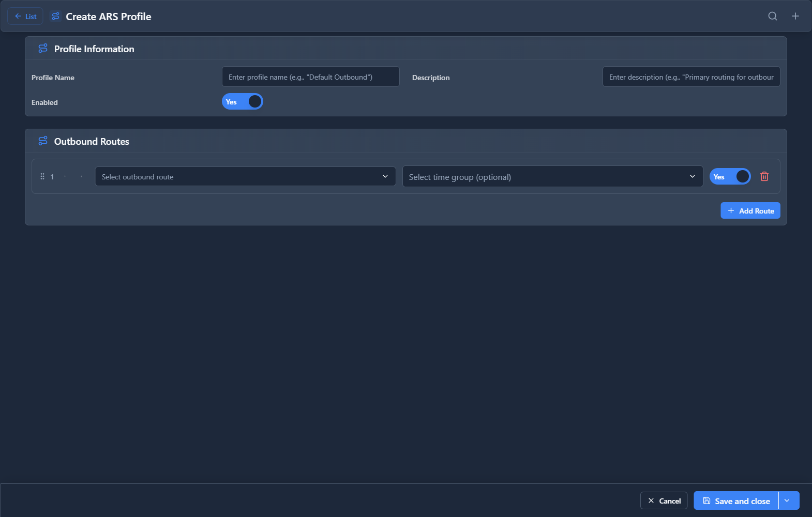
Task: Focus the Description input field
Action: [x=690, y=77]
